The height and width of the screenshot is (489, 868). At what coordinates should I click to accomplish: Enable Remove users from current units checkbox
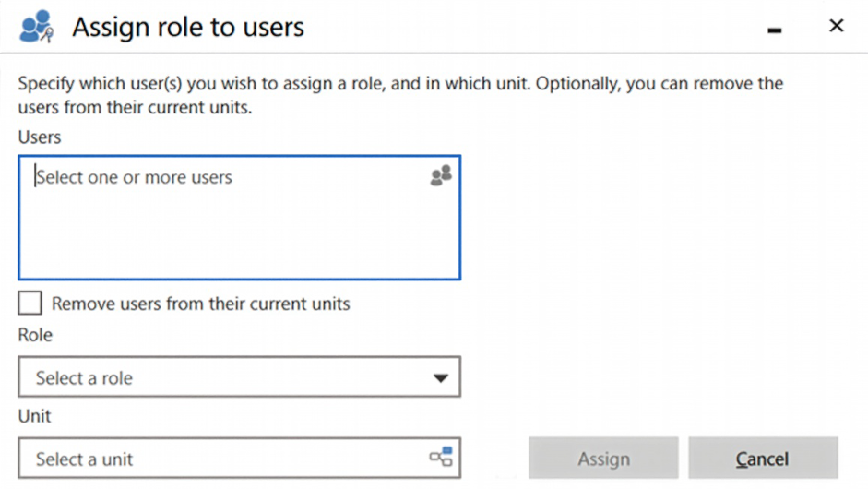click(x=30, y=303)
